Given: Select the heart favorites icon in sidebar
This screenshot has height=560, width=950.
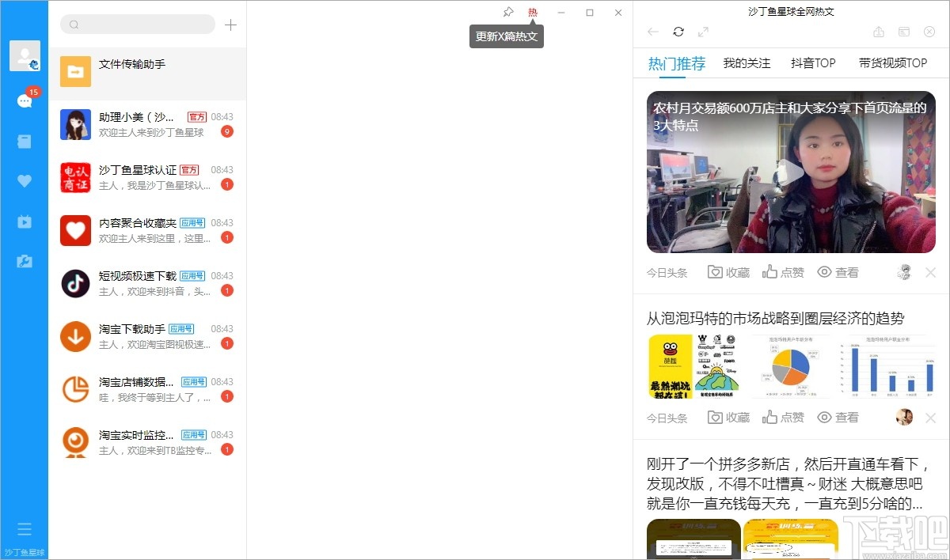Looking at the screenshot, I should [x=25, y=180].
